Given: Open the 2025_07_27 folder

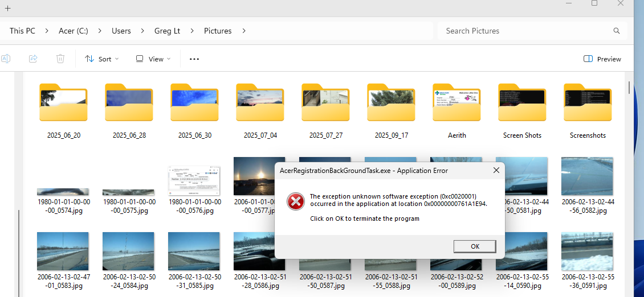Looking at the screenshot, I should (325, 102).
